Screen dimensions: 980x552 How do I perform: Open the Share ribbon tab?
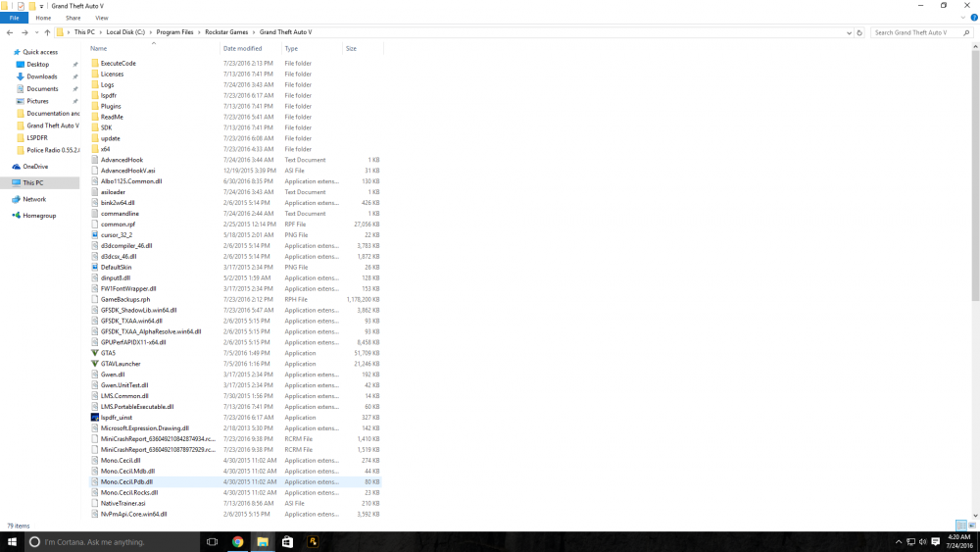tap(73, 18)
